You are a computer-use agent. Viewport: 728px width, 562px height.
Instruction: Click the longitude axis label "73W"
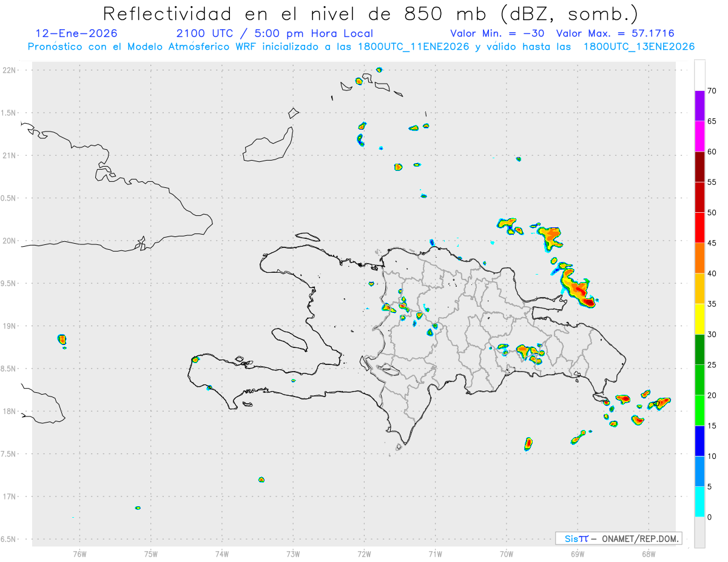[293, 554]
